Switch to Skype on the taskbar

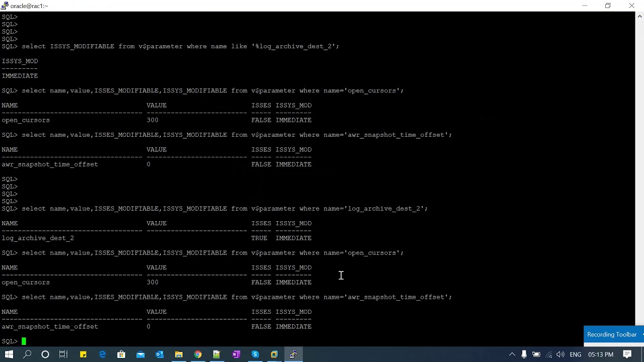tap(255, 354)
